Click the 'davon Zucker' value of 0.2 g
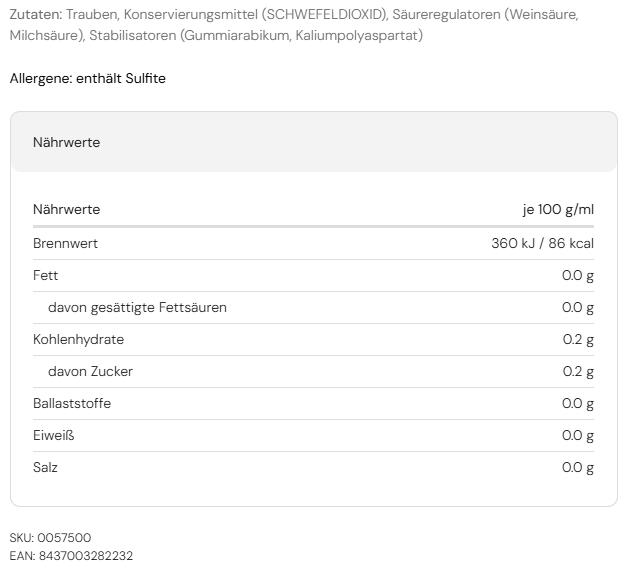Screen dimensions: 625x583 pos(578,371)
